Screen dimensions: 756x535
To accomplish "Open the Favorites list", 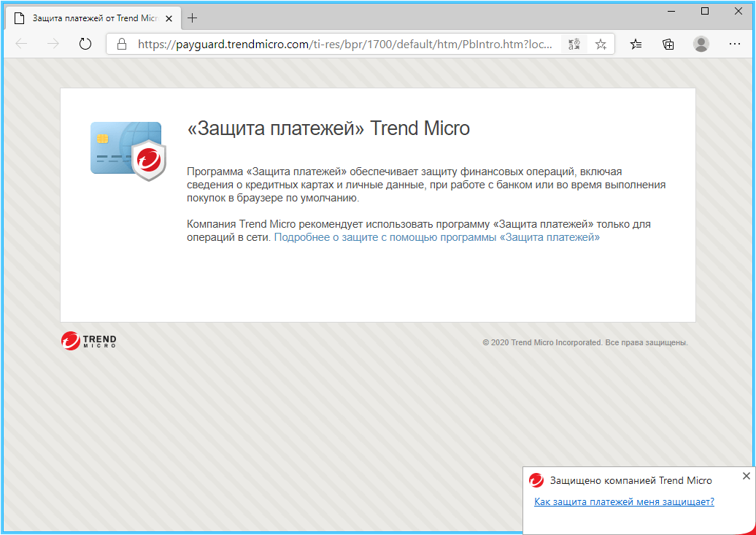I will [x=636, y=45].
